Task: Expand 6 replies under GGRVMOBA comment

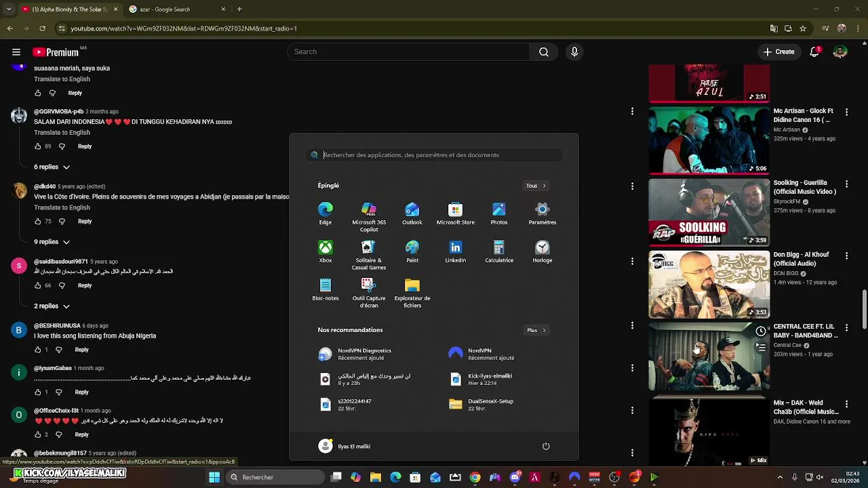Action: pyautogui.click(x=52, y=167)
